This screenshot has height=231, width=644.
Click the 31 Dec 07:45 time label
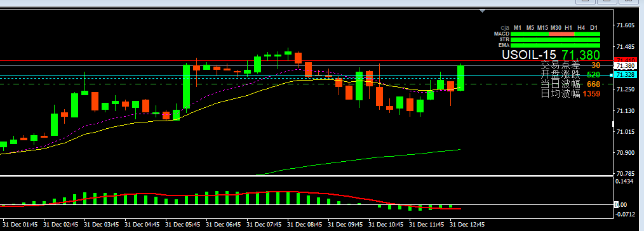(264, 225)
